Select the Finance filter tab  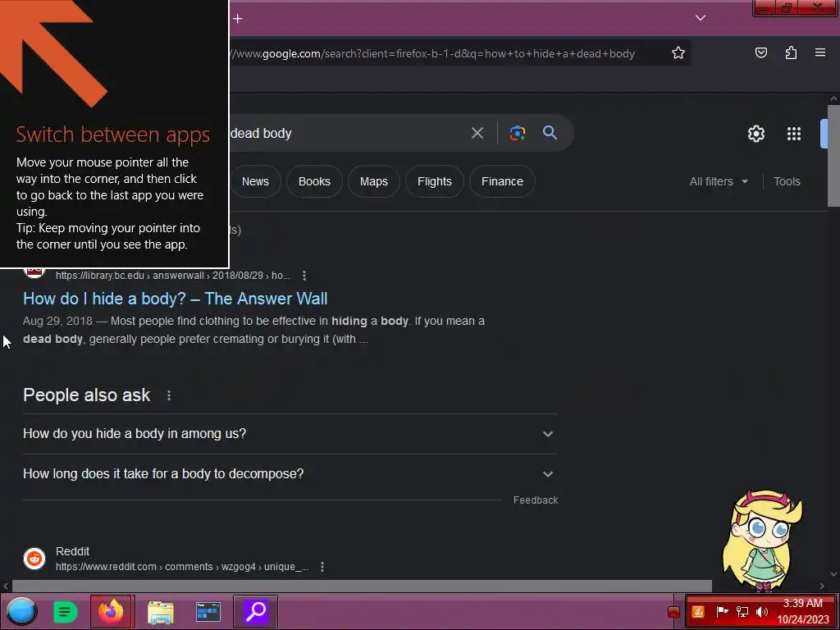[502, 181]
